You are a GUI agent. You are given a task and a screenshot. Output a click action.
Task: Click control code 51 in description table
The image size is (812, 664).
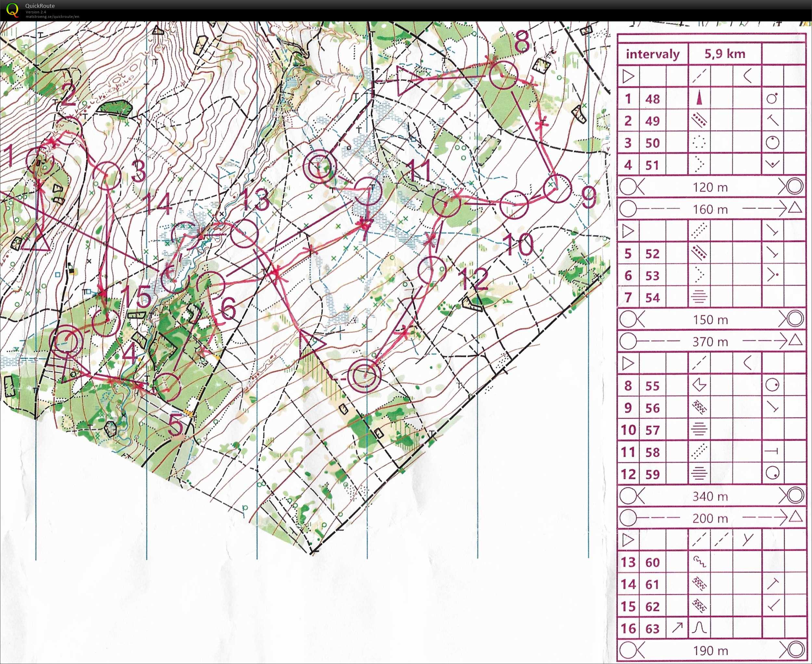point(653,165)
